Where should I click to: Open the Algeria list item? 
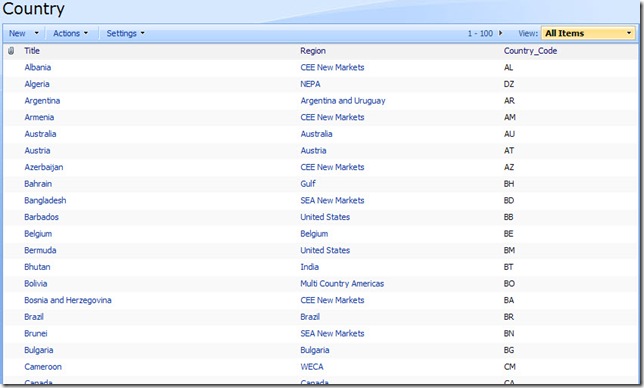[37, 84]
